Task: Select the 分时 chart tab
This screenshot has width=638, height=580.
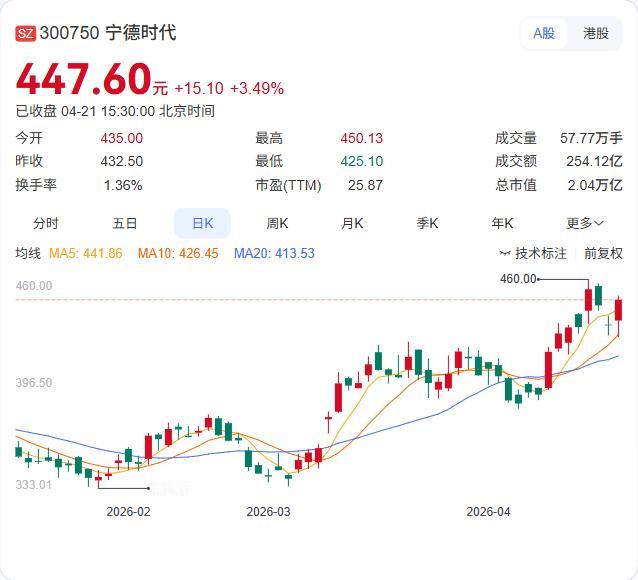Action: pyautogui.click(x=46, y=223)
